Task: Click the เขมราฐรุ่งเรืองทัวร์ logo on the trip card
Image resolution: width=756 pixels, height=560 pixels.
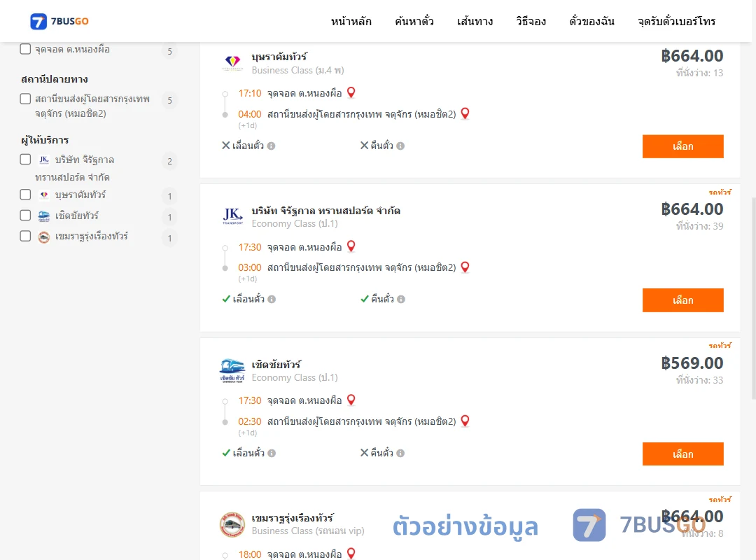Action: click(232, 525)
